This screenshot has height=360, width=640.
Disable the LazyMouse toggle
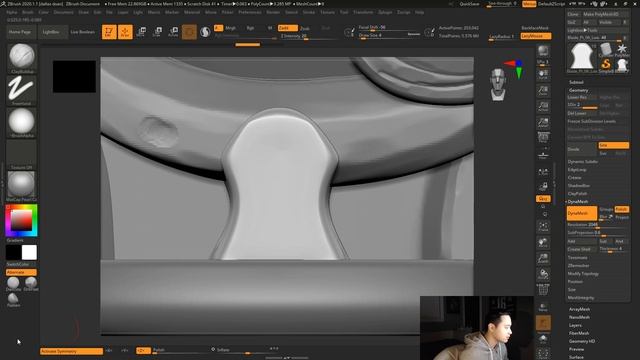coord(536,36)
